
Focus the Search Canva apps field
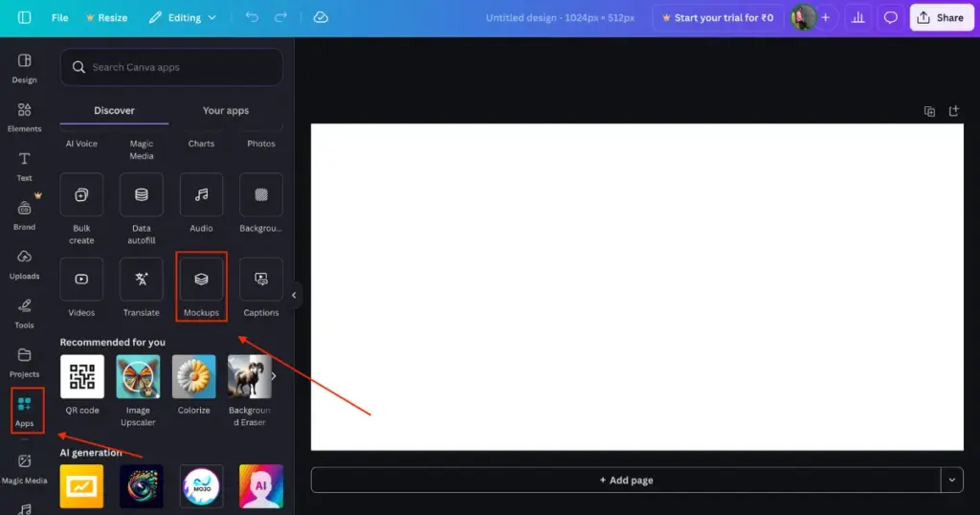[171, 67]
